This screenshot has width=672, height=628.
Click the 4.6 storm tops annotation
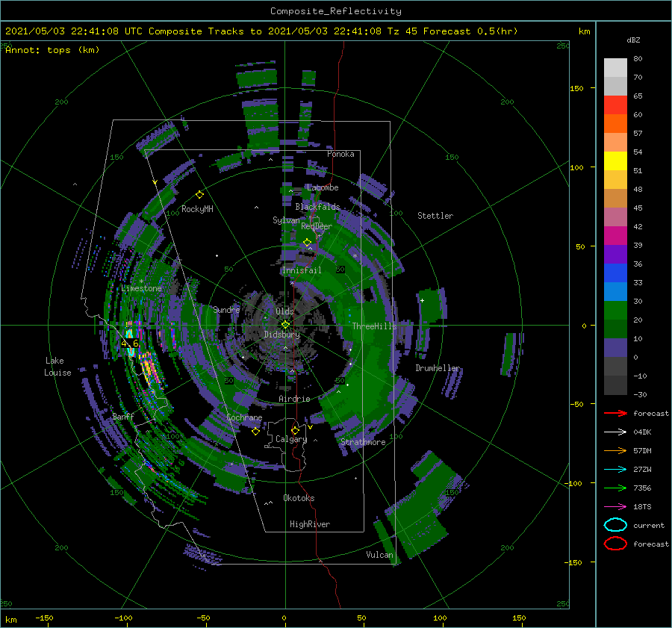click(x=130, y=343)
